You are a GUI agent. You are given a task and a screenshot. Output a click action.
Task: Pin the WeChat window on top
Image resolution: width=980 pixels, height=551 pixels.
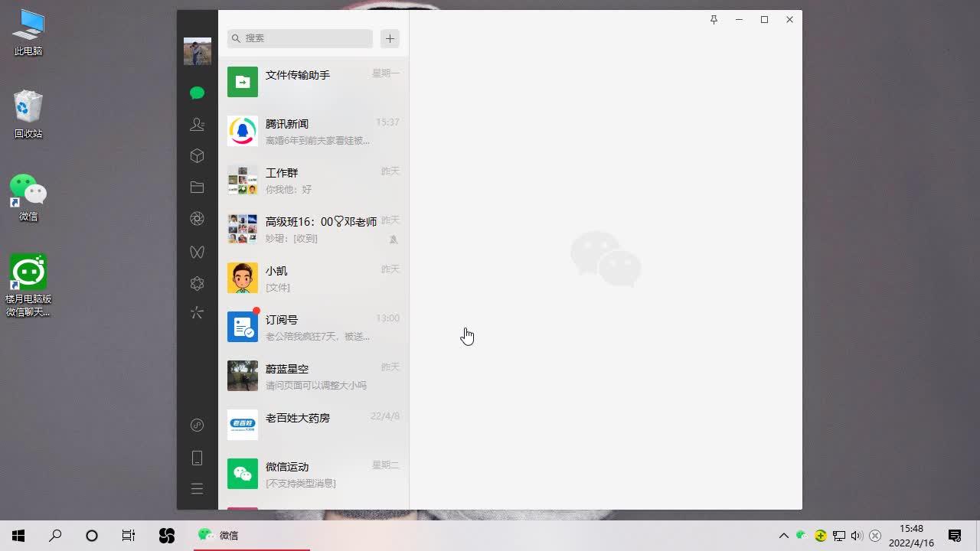coord(714,20)
